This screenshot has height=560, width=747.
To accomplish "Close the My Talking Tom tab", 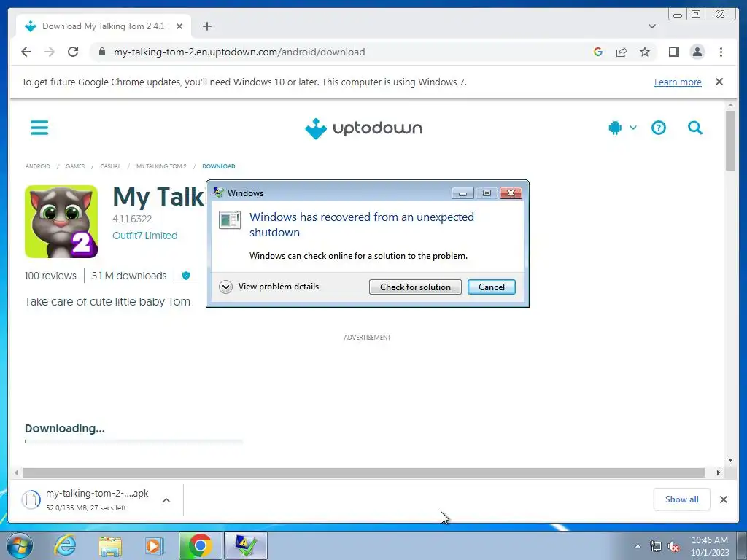I will pyautogui.click(x=179, y=26).
